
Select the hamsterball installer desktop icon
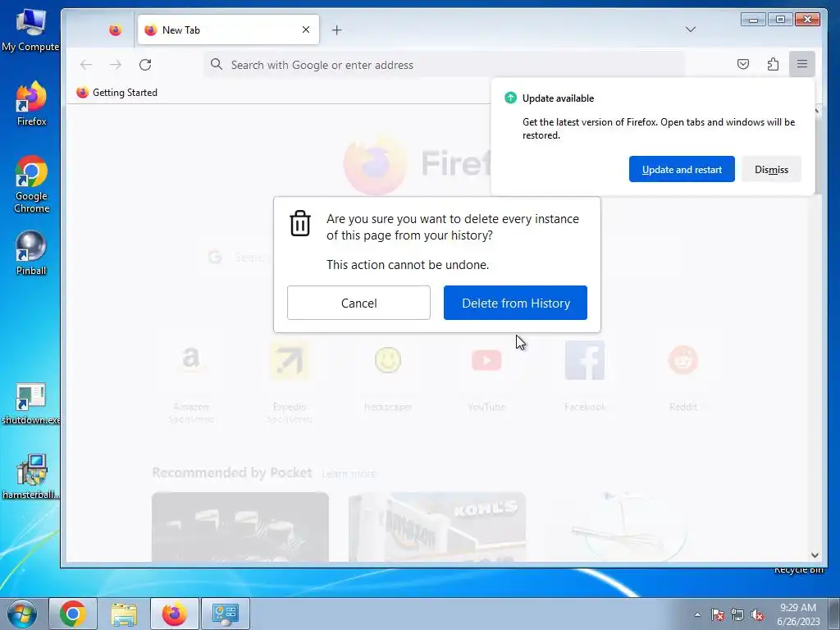(30, 477)
